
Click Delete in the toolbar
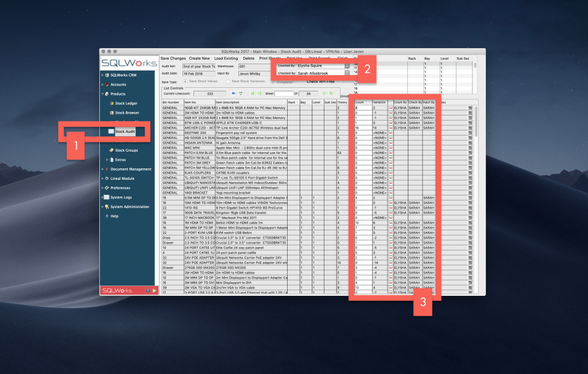[x=248, y=58]
